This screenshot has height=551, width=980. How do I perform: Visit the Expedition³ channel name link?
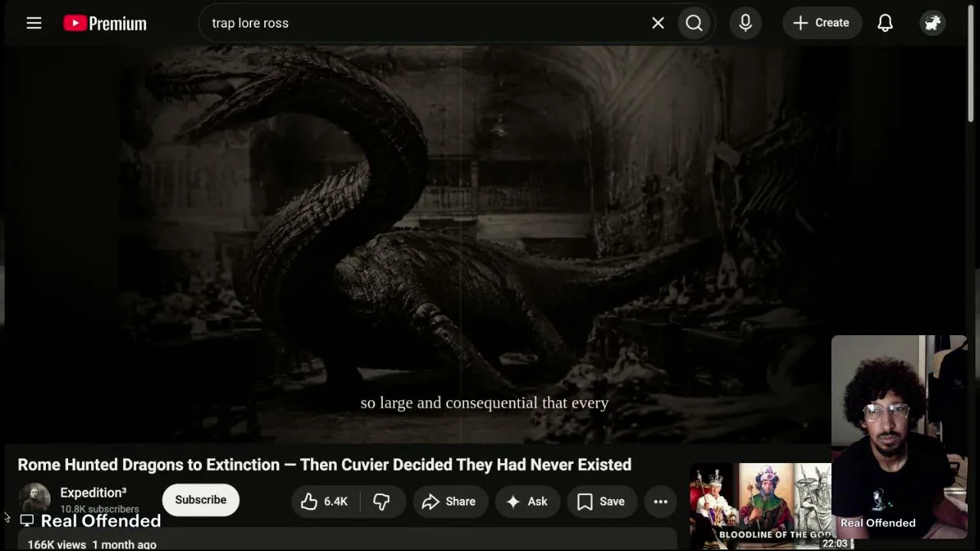93,493
